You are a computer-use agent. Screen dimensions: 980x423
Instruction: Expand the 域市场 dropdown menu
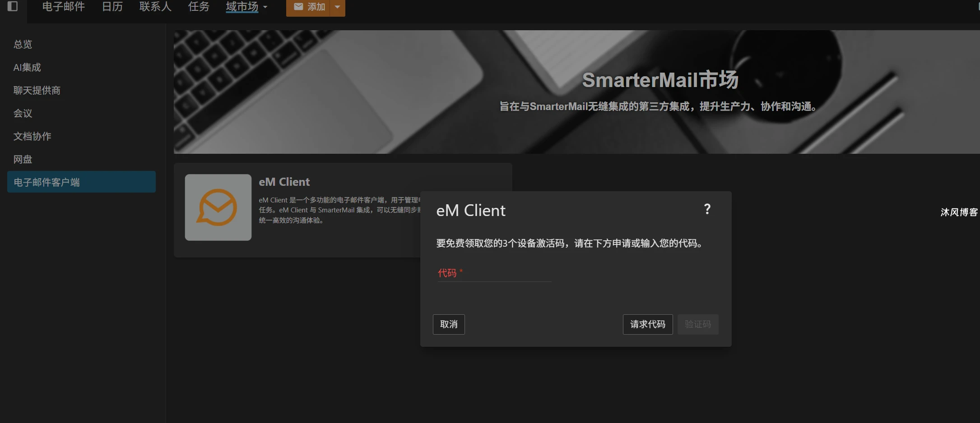click(246, 7)
